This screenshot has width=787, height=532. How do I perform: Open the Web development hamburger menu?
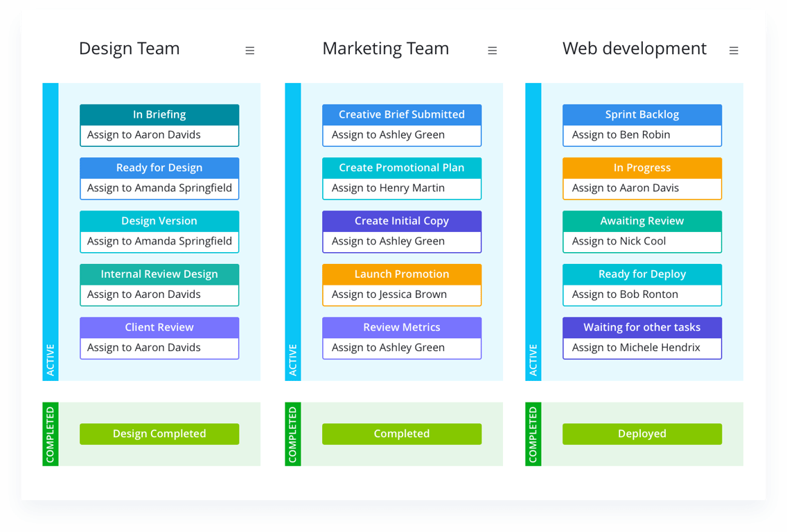pos(733,51)
